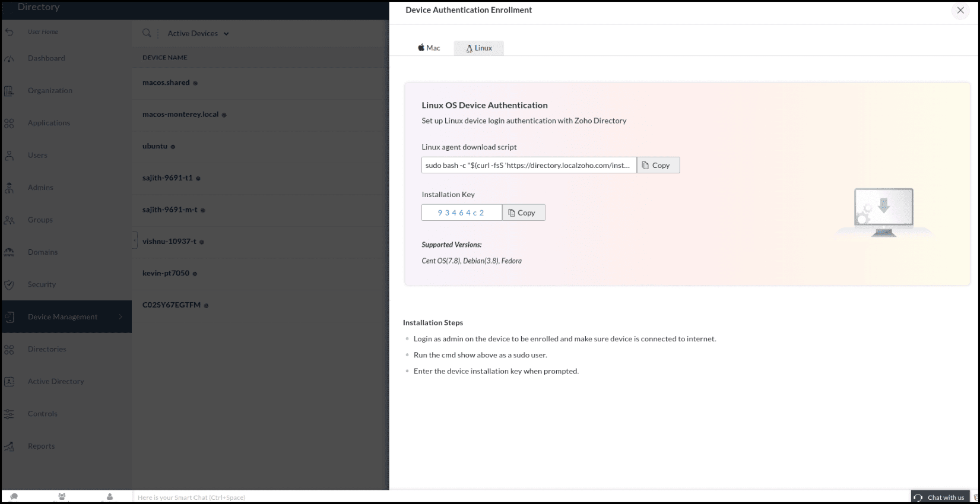Open the macos.shared device
This screenshot has width=980, height=504.
166,83
